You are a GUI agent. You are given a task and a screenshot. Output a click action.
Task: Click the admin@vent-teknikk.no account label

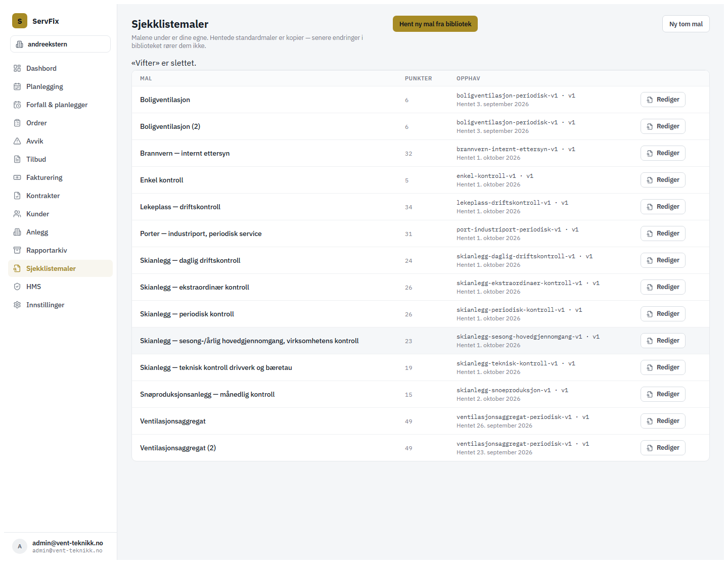[x=68, y=543]
